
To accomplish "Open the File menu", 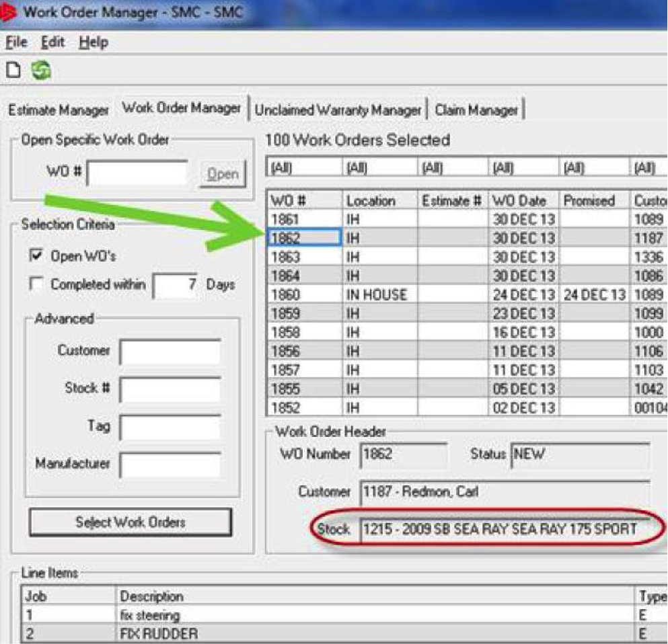I will coord(16,42).
